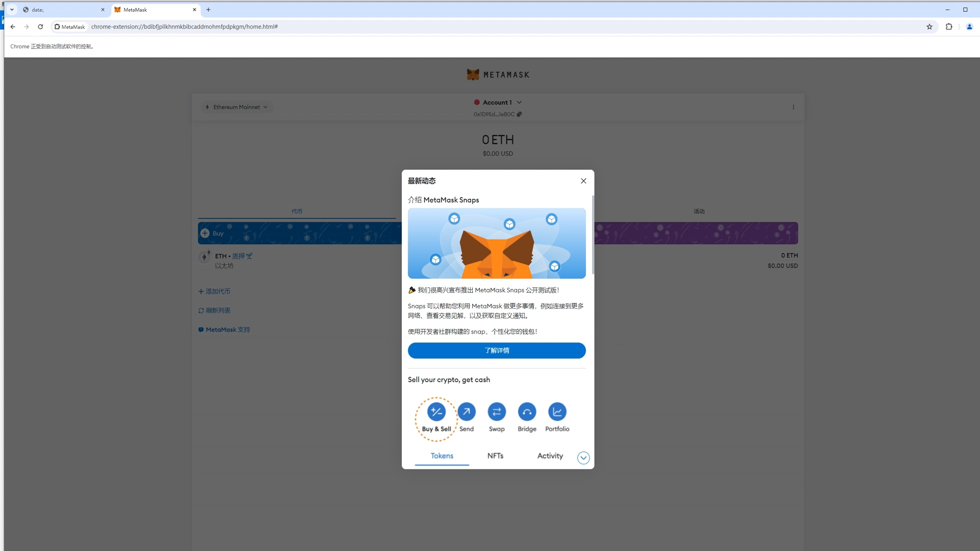Select the NFTs tab in popup
Screen dimensions: 980x551
pyautogui.click(x=495, y=456)
